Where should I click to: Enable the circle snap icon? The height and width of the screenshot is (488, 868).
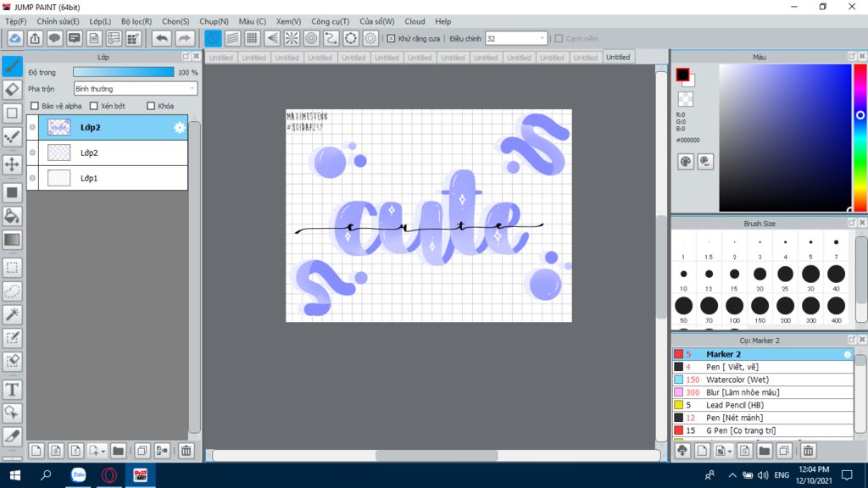point(312,38)
